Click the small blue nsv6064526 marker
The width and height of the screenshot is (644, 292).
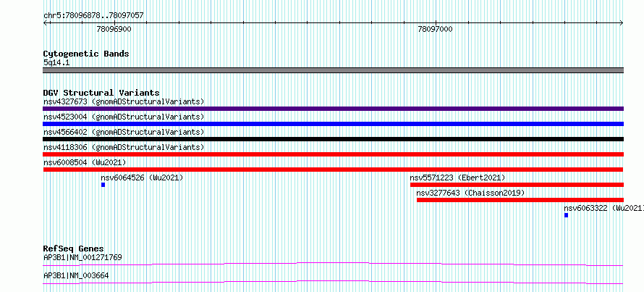pyautogui.click(x=103, y=185)
